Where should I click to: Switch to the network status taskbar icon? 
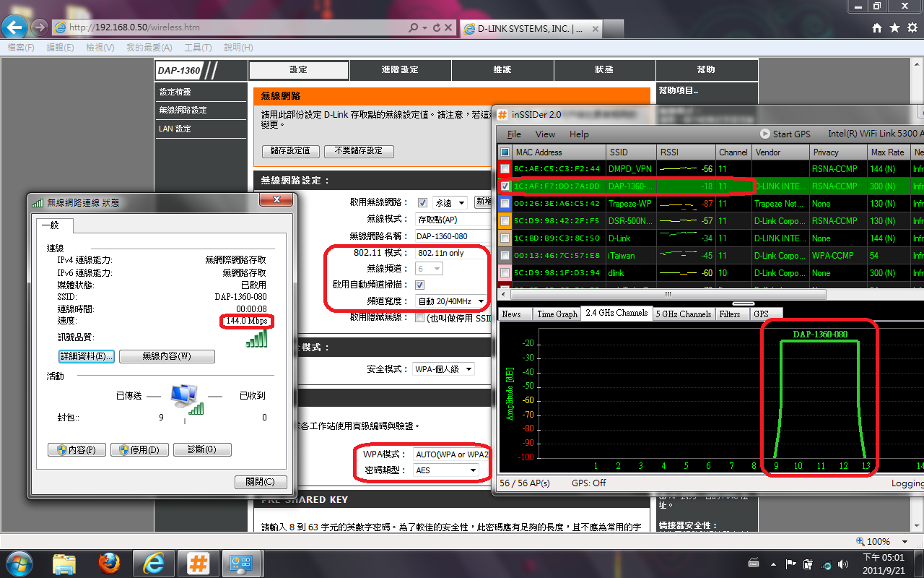point(240,564)
